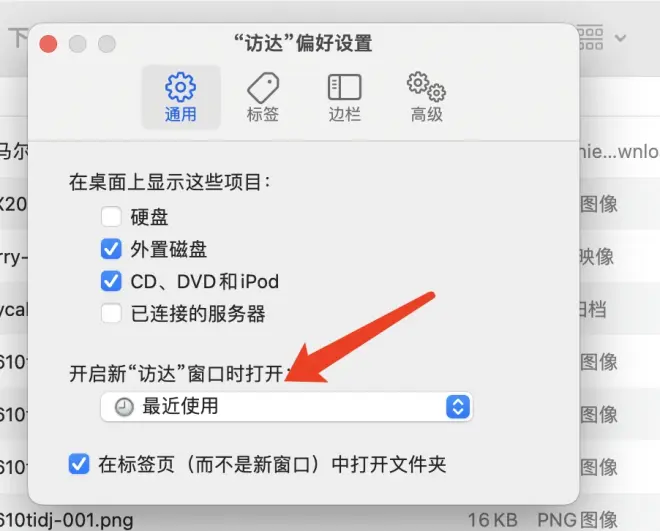Expand the view options chevron in the toolbar
The height and width of the screenshot is (531, 660).
tap(620, 38)
